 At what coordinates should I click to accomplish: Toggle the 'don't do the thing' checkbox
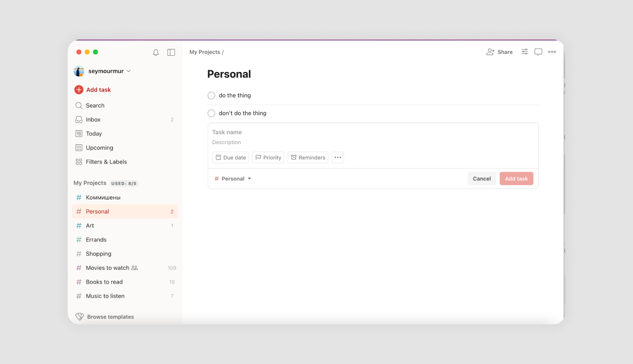(x=211, y=113)
